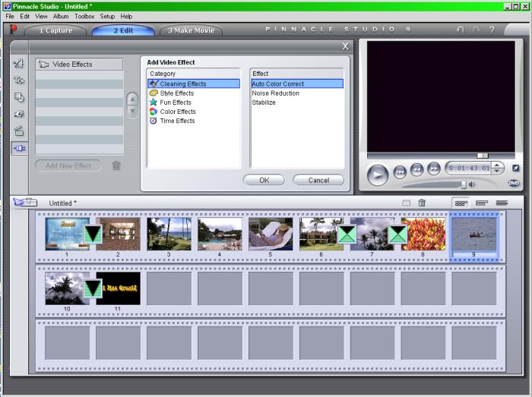Image resolution: width=532 pixels, height=397 pixels.
Task: Open the Toolbox menu
Action: click(84, 16)
